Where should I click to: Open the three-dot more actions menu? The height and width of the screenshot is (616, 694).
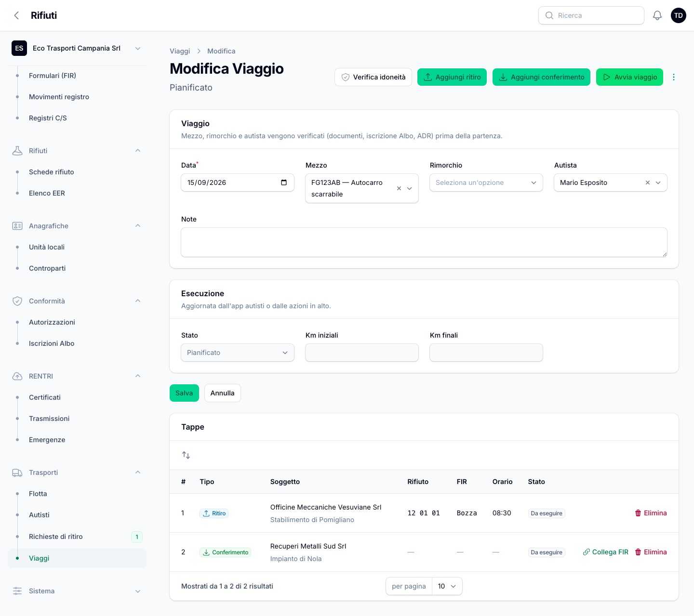(x=674, y=77)
